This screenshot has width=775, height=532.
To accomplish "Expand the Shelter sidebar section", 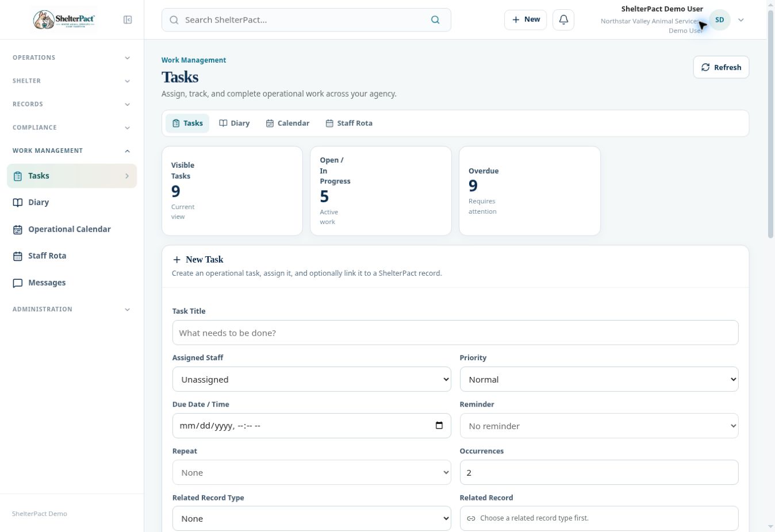I will click(72, 81).
